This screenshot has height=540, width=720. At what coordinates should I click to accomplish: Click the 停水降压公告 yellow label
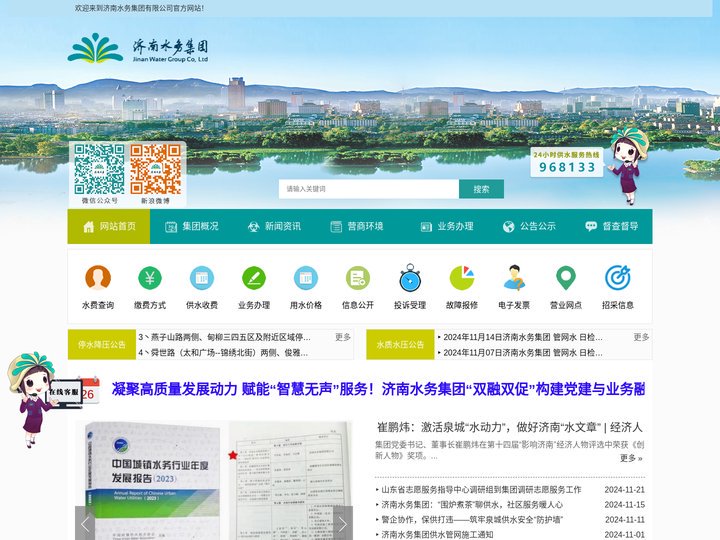101,344
